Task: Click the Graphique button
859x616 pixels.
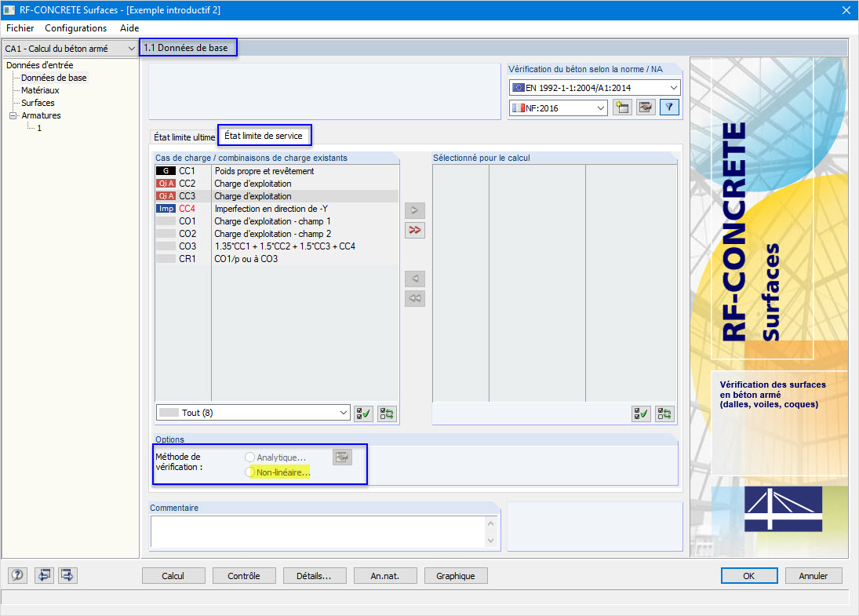Action: click(x=456, y=576)
